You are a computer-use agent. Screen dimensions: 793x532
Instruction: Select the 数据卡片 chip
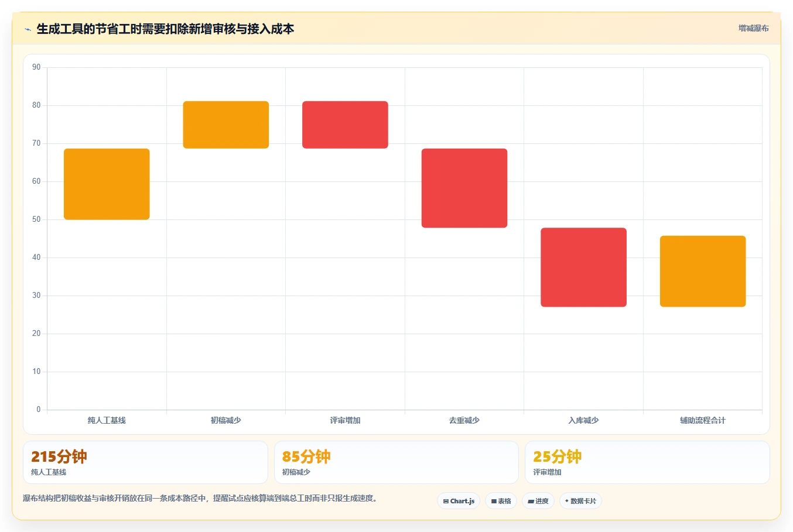(580, 501)
